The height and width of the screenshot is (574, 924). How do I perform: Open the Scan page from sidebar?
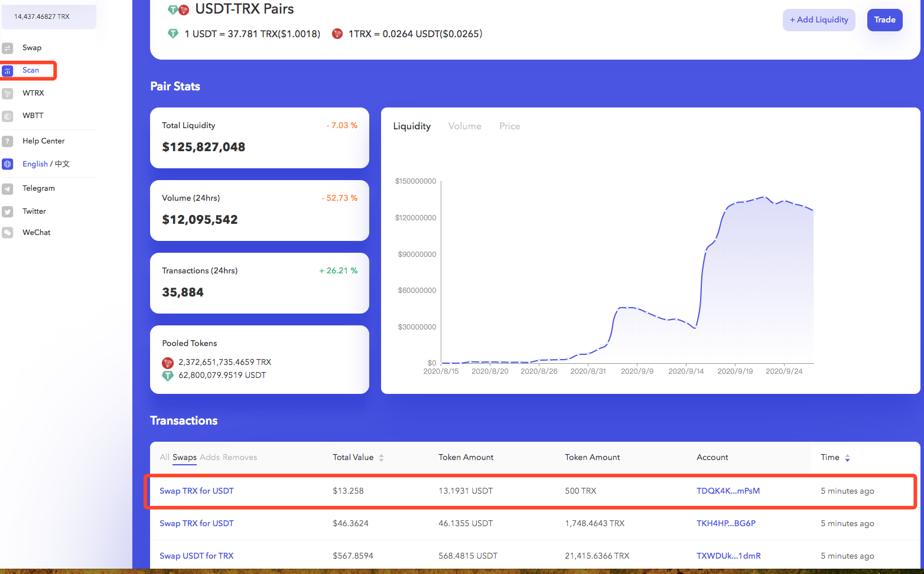(x=31, y=70)
